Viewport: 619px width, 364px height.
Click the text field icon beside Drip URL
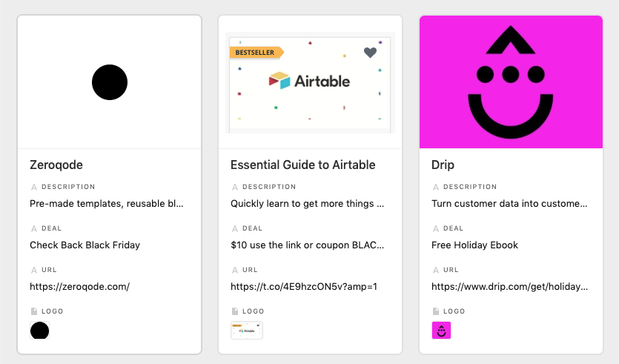click(436, 270)
